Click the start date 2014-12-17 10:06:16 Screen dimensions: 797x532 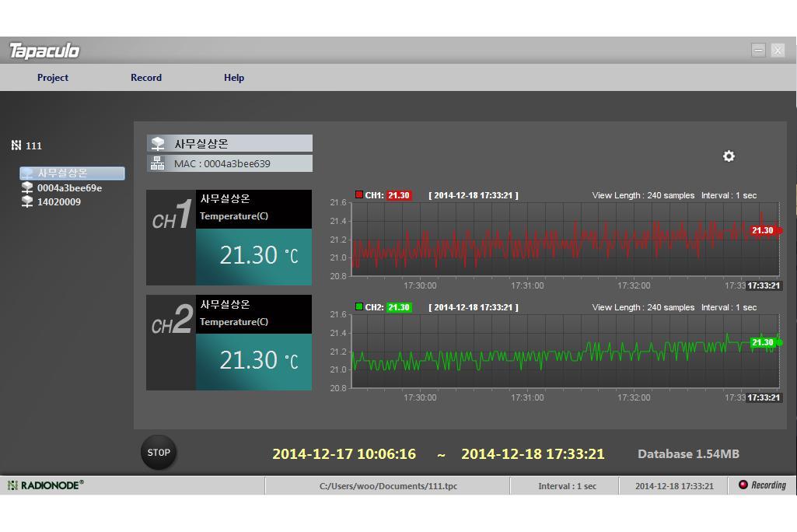pyautogui.click(x=344, y=453)
